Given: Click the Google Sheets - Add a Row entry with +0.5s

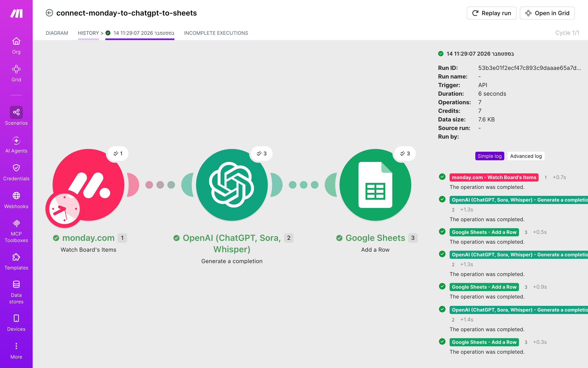Looking at the screenshot, I should tap(484, 232).
